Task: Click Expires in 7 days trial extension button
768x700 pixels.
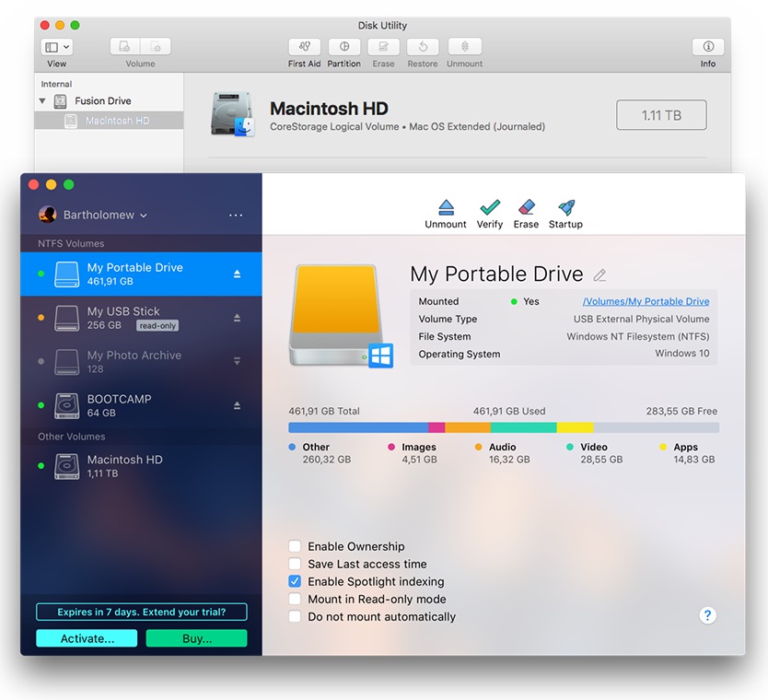Action: (x=142, y=612)
